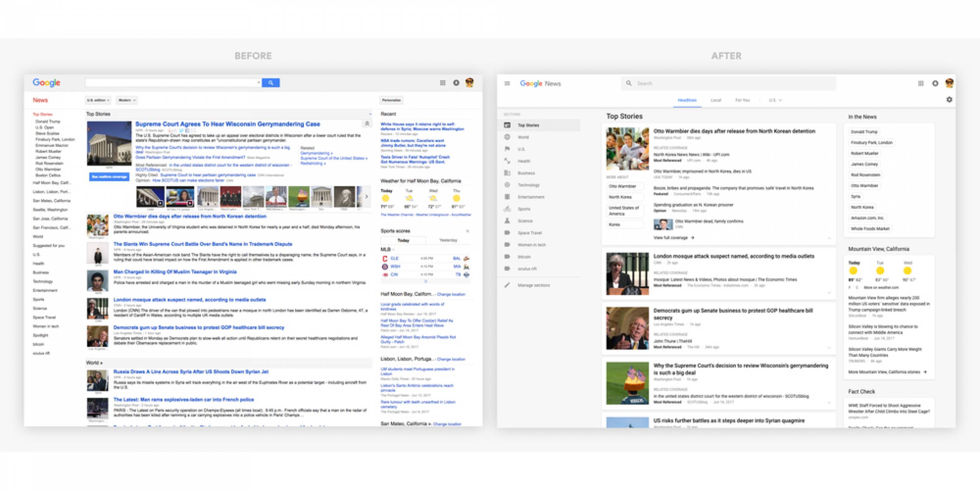Click the search field in the After panel
The height and width of the screenshot is (490, 980).
(729, 83)
